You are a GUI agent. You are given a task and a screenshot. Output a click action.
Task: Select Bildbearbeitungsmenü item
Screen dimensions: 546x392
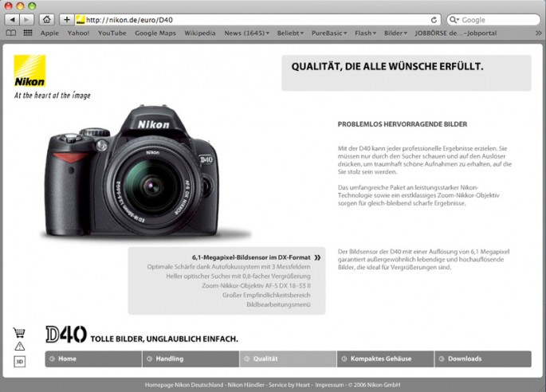tap(278, 304)
